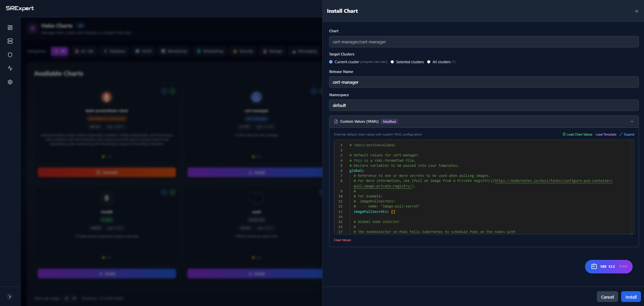Screen dimensions: 644x306
Task: Click the Release Name input field
Action: [x=484, y=82]
